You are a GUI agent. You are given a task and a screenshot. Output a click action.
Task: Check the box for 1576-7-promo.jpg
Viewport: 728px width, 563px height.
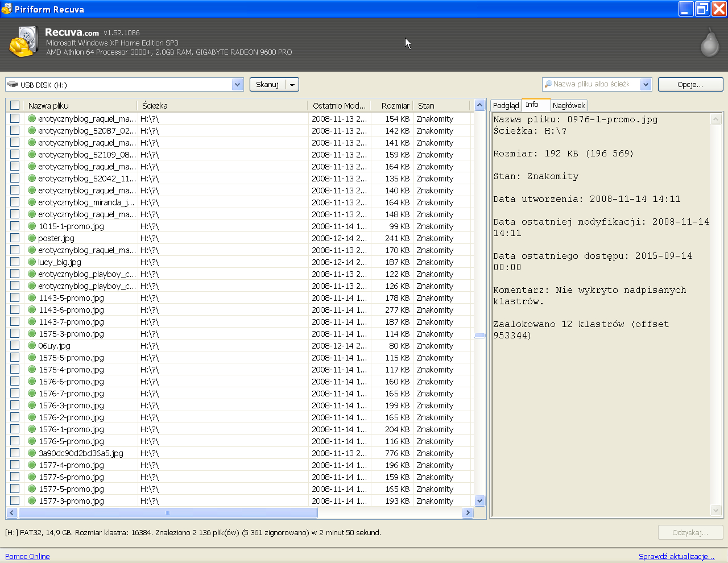(15, 393)
